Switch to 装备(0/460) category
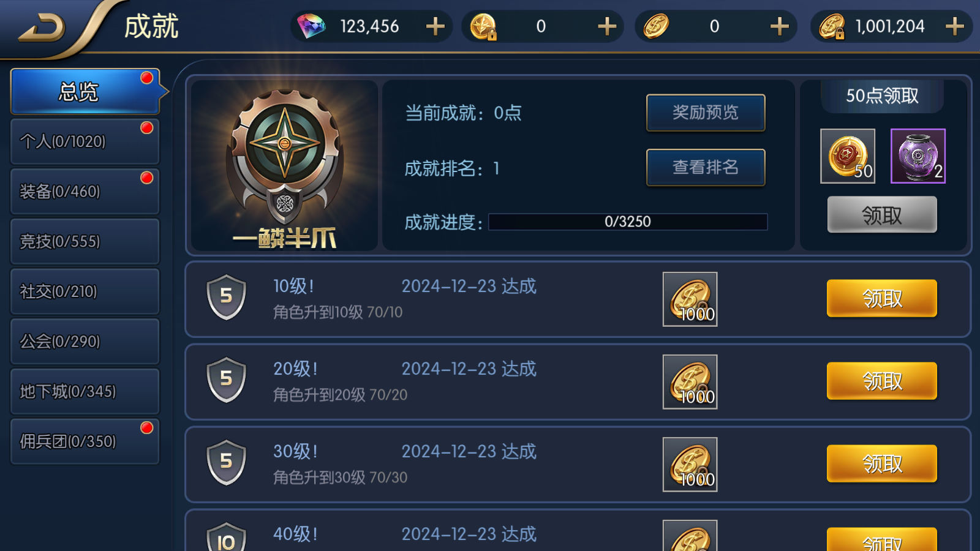This screenshot has width=980, height=551. pyautogui.click(x=85, y=192)
